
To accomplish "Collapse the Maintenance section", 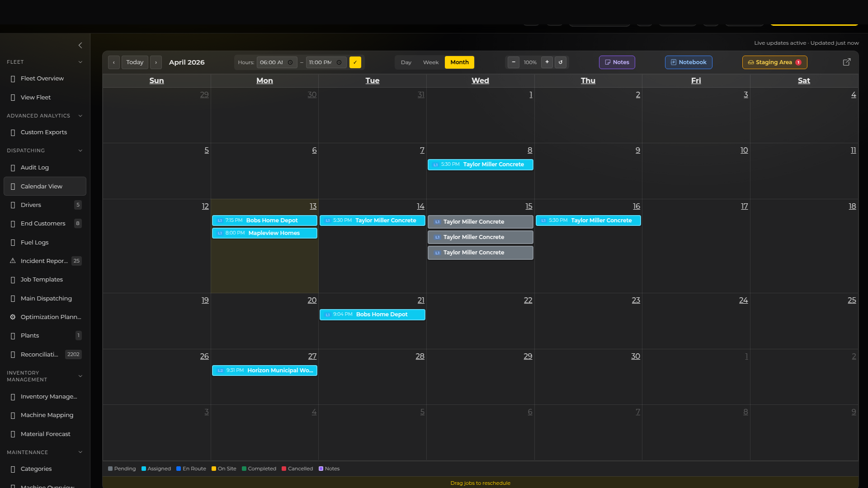I will [80, 452].
